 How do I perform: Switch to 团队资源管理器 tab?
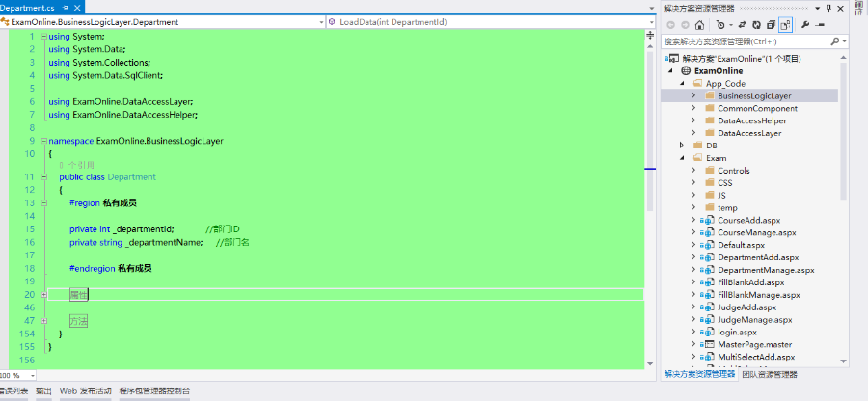click(x=770, y=374)
